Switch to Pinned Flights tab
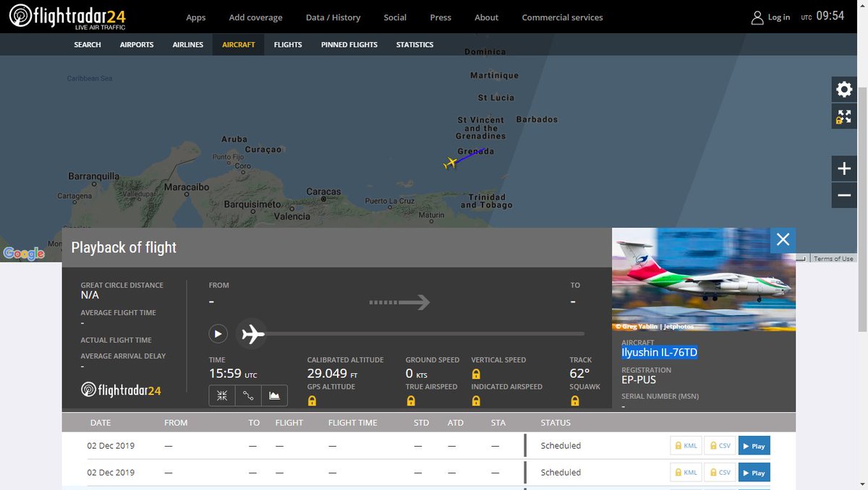This screenshot has height=490, width=868. (349, 45)
